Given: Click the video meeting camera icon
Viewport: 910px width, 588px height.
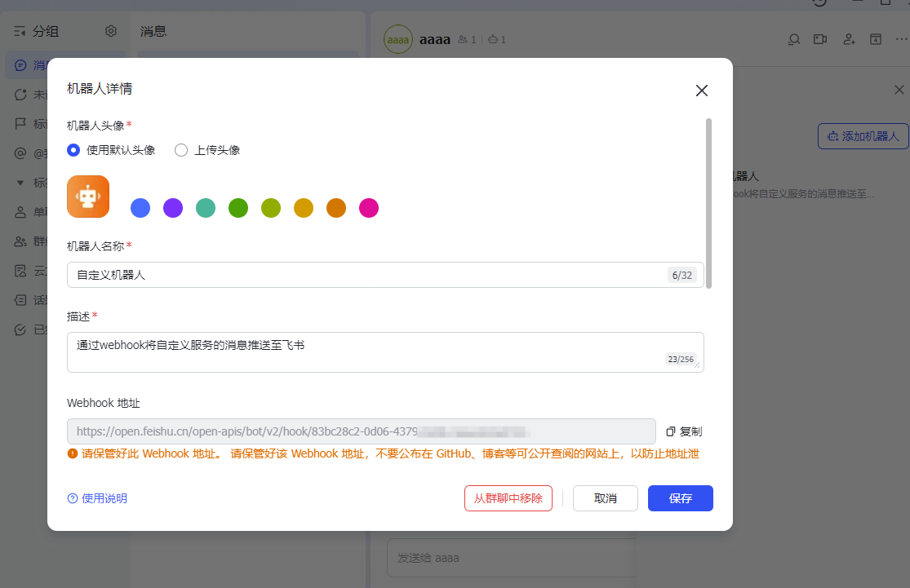Looking at the screenshot, I should pos(820,39).
